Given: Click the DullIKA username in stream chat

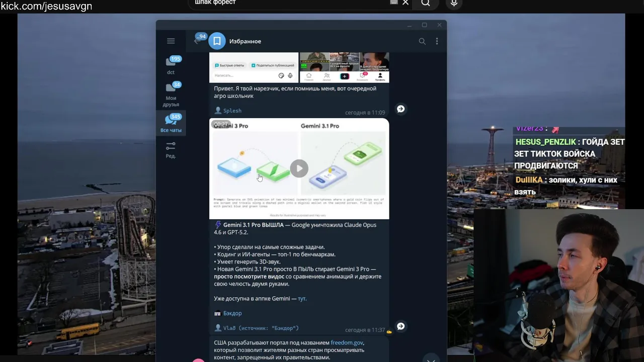Looking at the screenshot, I should tap(529, 180).
